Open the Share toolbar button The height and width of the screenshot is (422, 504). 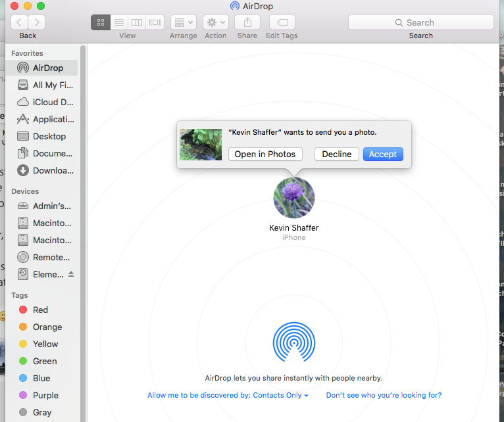tap(247, 22)
